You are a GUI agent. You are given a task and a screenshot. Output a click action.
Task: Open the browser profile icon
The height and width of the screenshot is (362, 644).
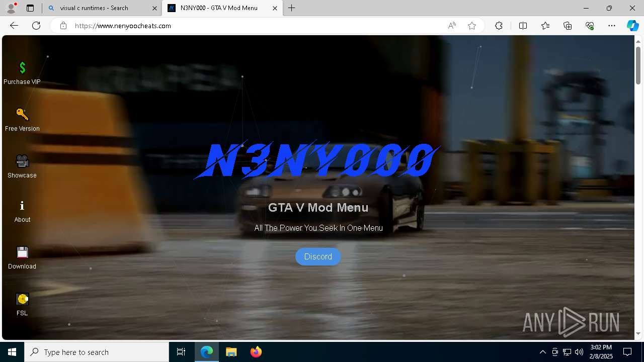coord(11,8)
